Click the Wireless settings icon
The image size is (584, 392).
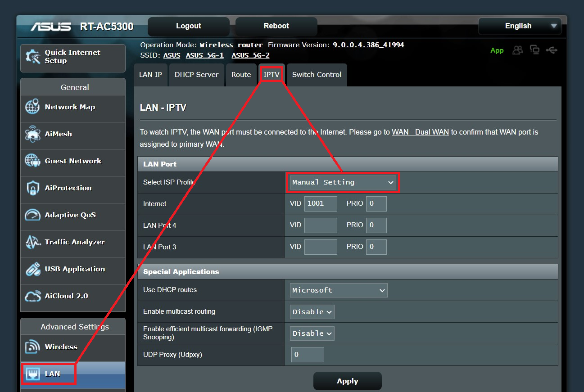point(33,347)
